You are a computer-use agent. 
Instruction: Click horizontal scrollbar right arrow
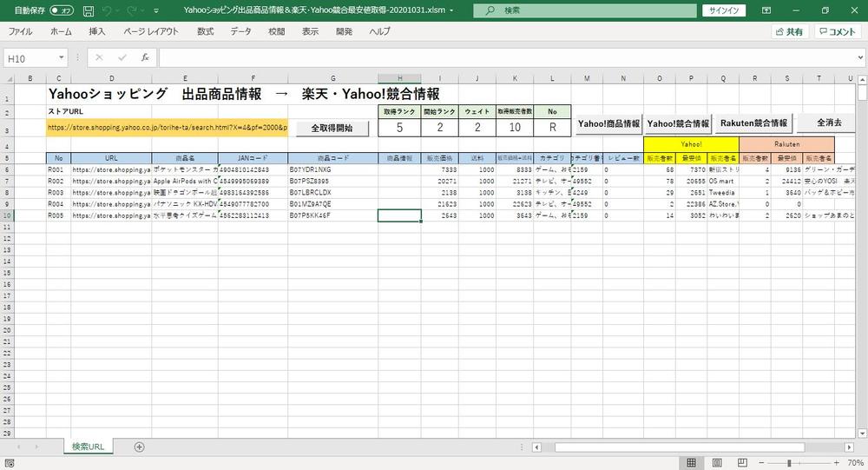(849, 447)
